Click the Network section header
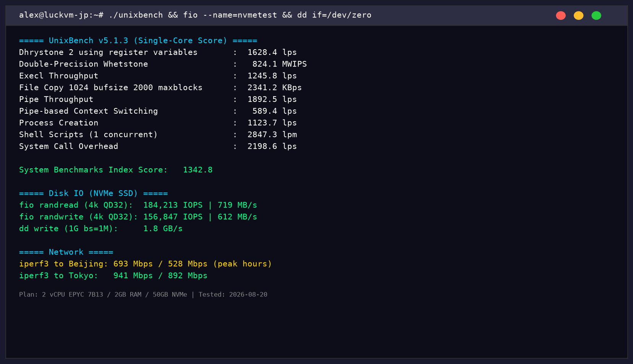This screenshot has height=364, width=633. [x=66, y=252]
